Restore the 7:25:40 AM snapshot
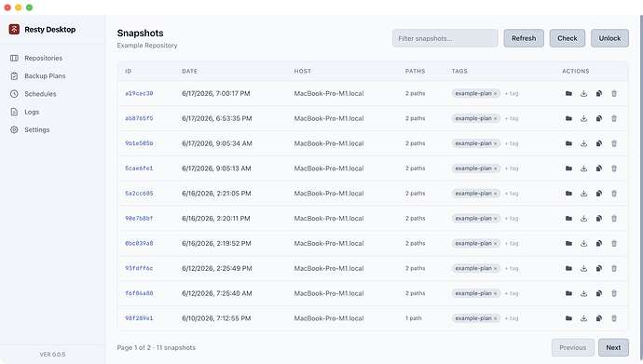643x364 pixels. pyautogui.click(x=584, y=293)
